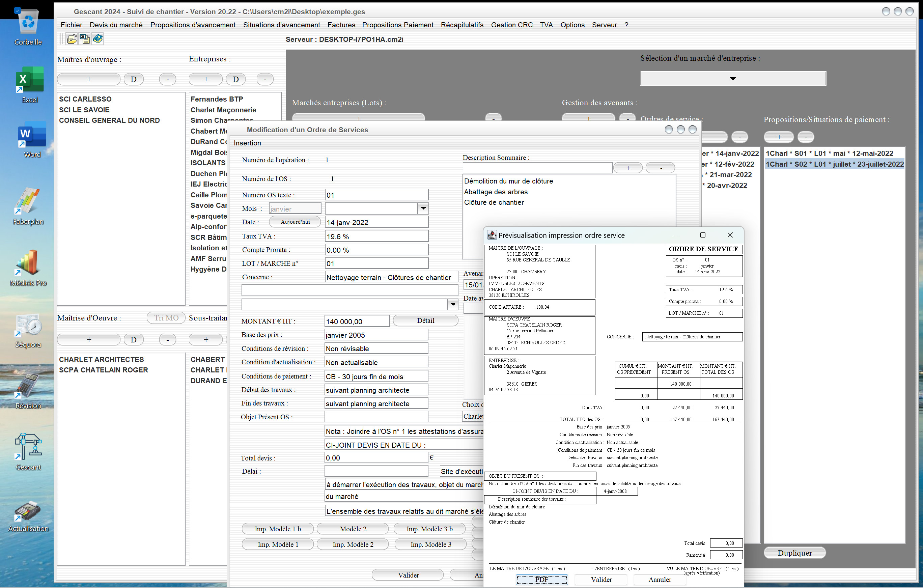
Task: Open the help book toolbar icon
Action: coord(98,39)
